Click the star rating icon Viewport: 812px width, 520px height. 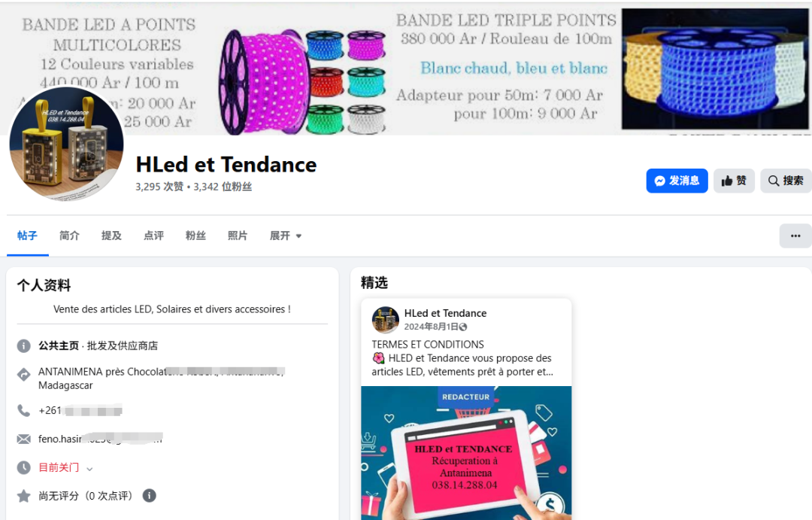coord(24,496)
